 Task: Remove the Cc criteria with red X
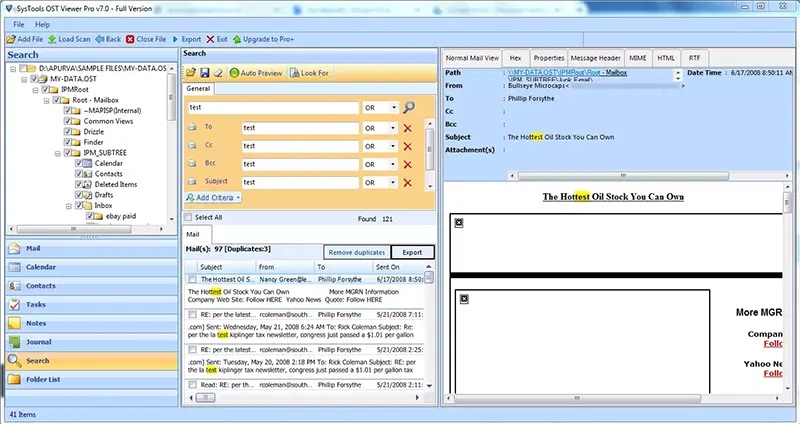click(x=407, y=146)
